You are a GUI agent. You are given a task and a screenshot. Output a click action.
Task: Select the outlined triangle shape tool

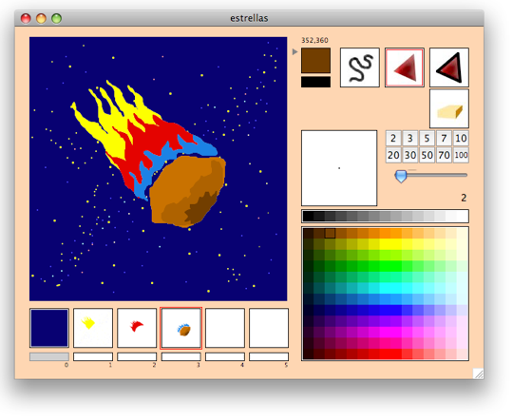click(449, 67)
